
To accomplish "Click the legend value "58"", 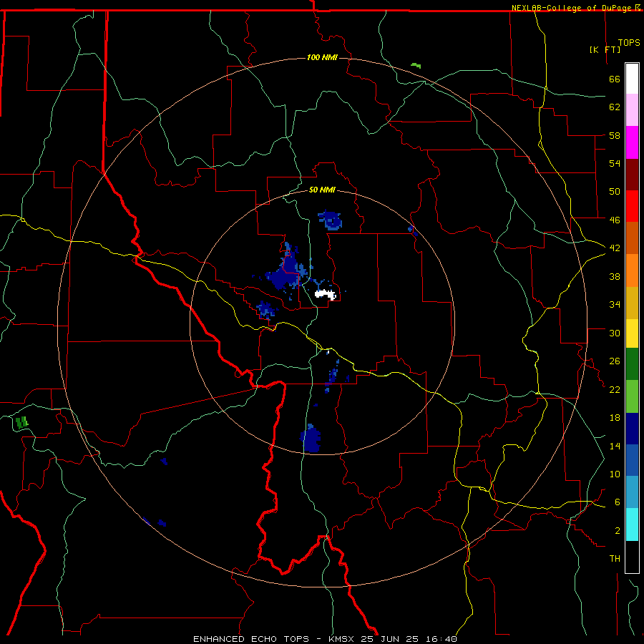I will pyautogui.click(x=615, y=135).
